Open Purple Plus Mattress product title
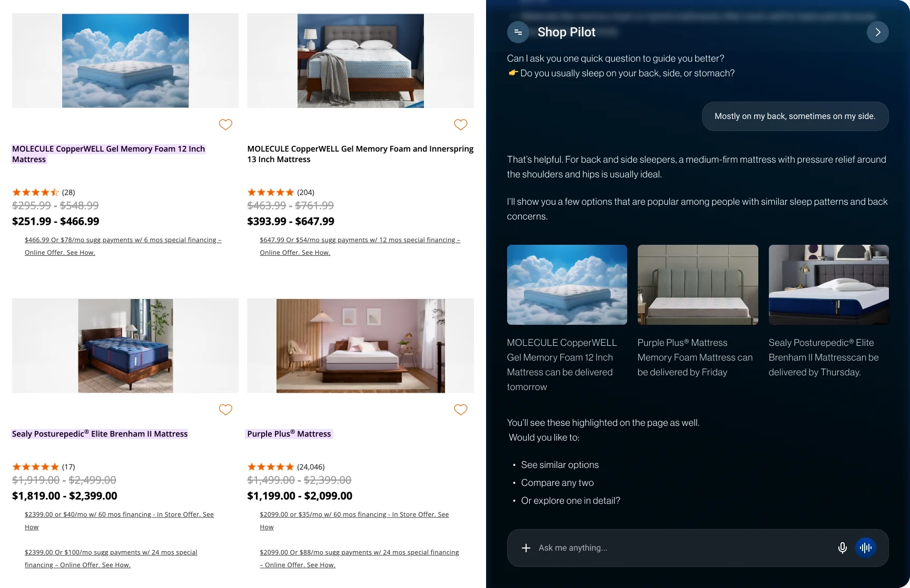Screen dimensions: 910x588 [x=289, y=434]
